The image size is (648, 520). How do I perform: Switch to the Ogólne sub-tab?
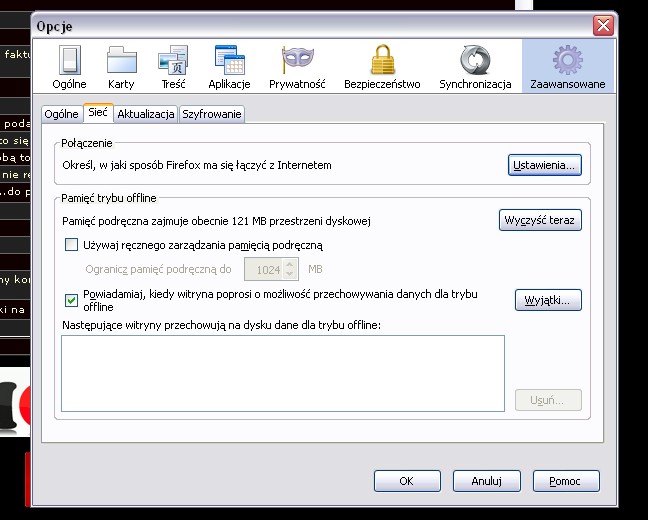click(61, 115)
